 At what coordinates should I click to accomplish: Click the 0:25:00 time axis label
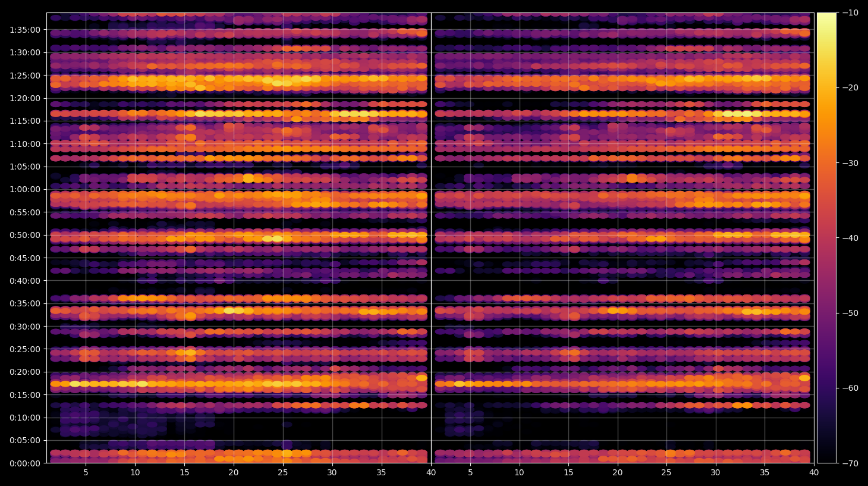25,349
